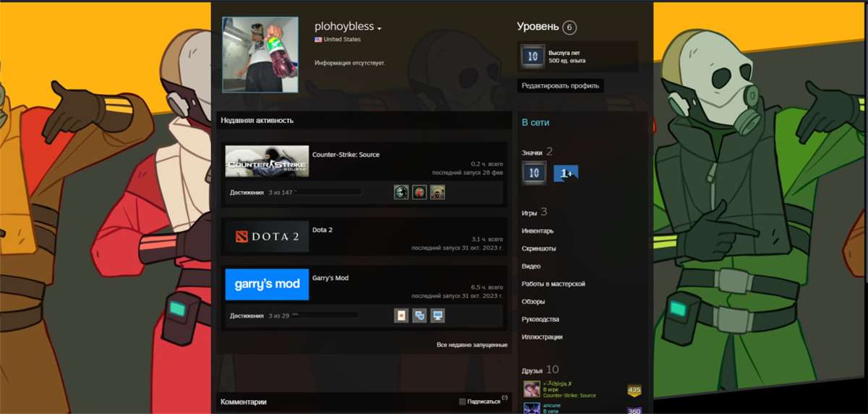Open the Обзоры link
Image resolution: width=868 pixels, height=414 pixels.
(x=533, y=301)
